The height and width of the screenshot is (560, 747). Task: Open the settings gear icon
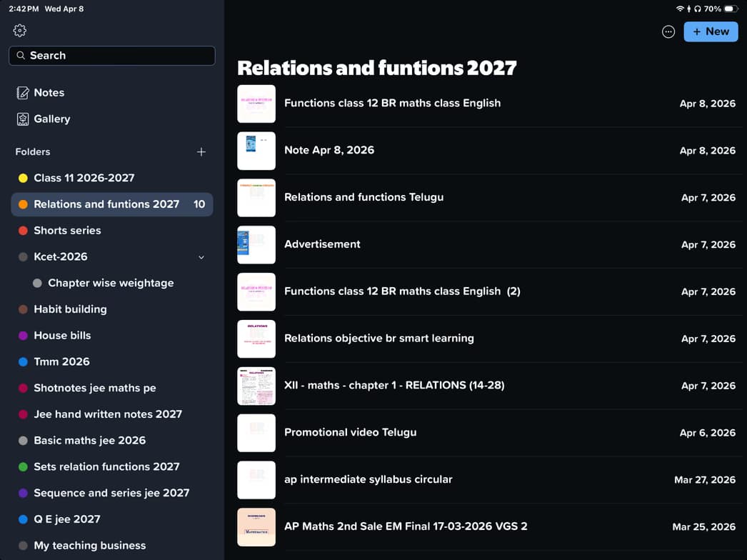tap(20, 31)
